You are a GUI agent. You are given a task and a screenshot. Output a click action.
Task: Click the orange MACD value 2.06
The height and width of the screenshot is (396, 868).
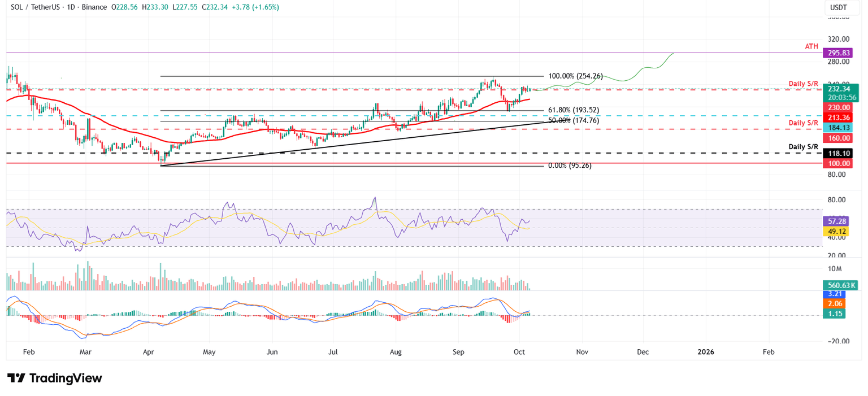[834, 303]
